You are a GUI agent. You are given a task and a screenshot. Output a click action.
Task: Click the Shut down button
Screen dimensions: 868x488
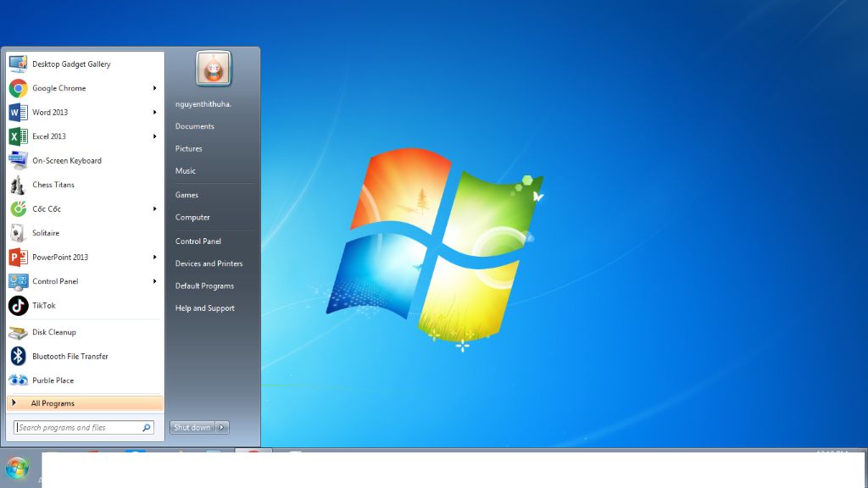pyautogui.click(x=192, y=427)
